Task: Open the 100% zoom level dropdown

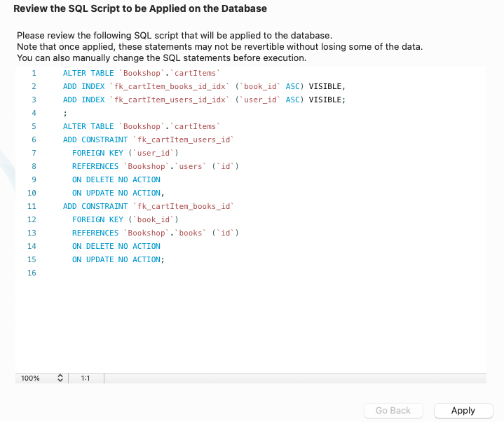Action: pos(41,378)
